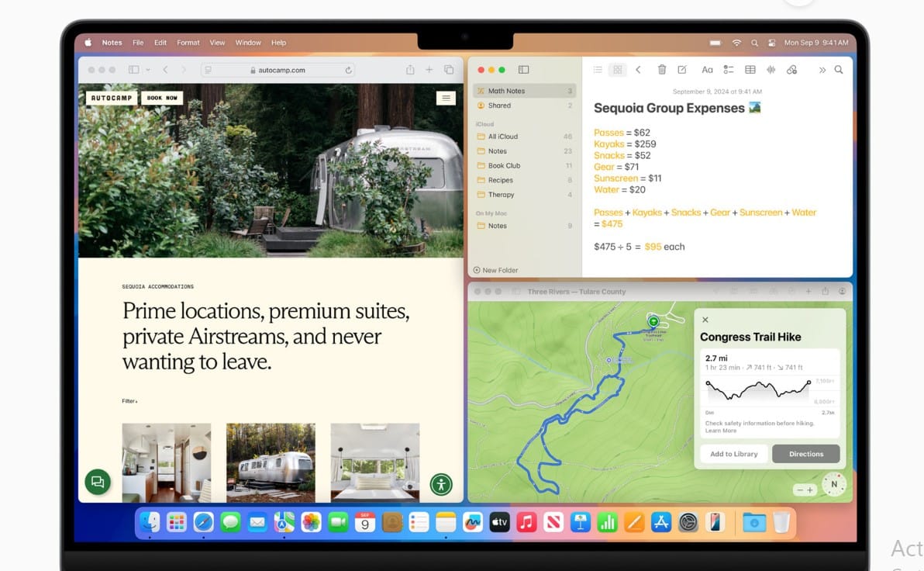Toggle the Safari sidebar
Screen dimensions: 924x571
(x=134, y=70)
